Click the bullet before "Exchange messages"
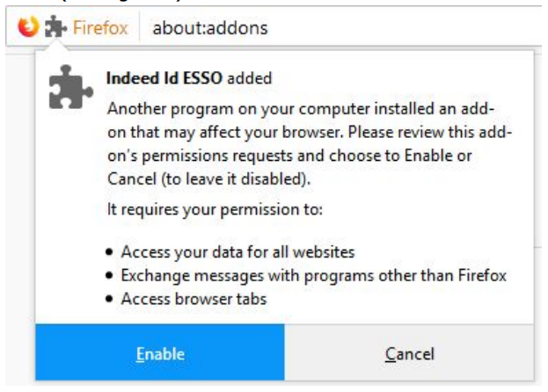 tap(109, 276)
